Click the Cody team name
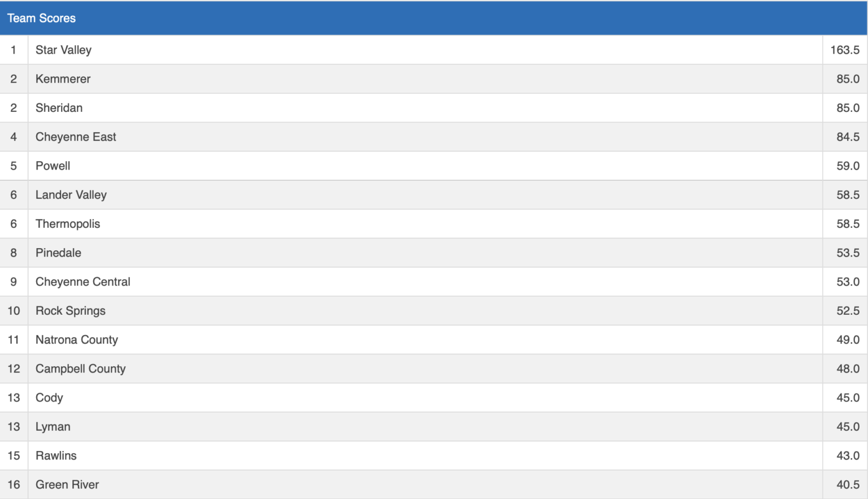Screen dimensions: 868x499 (49, 398)
